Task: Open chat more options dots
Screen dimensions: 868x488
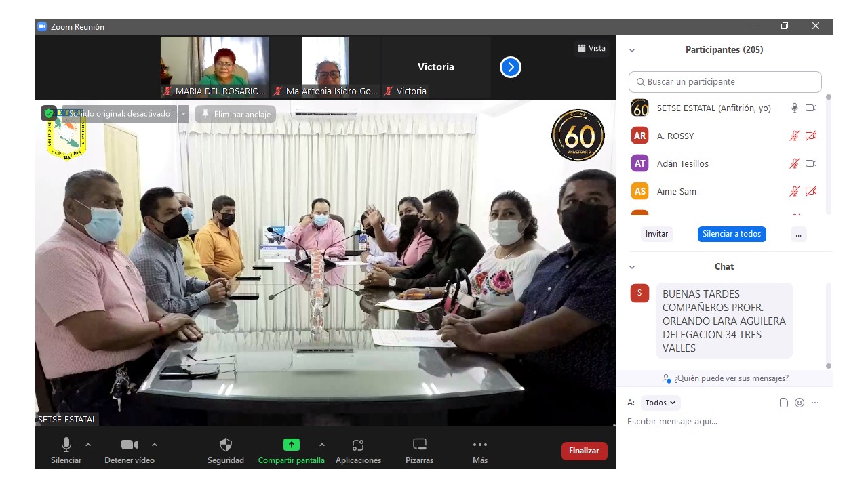Action: (815, 403)
